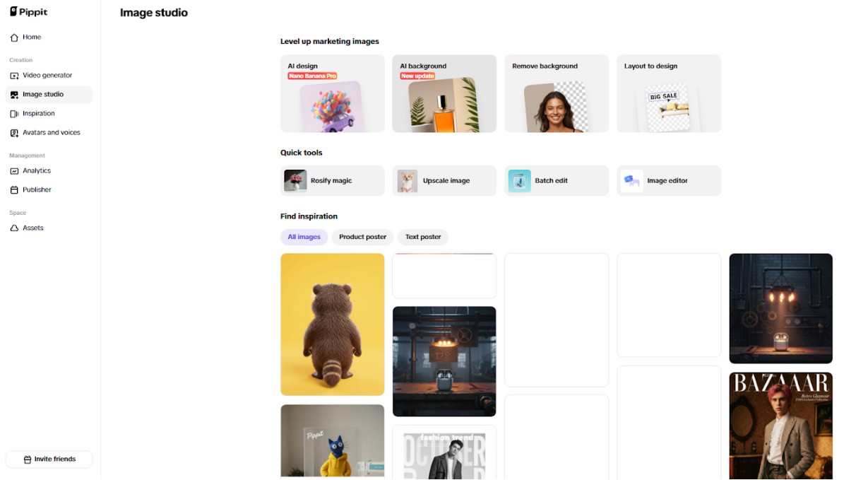The height and width of the screenshot is (480, 868).
Task: Open the BAZAAR magazine cover image
Action: click(x=780, y=426)
